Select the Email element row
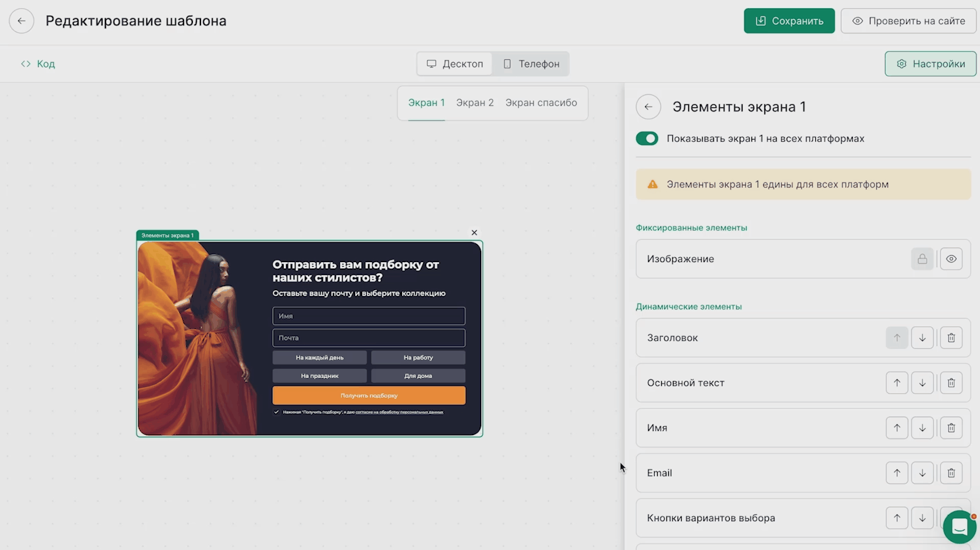This screenshot has height=550, width=980. click(803, 473)
